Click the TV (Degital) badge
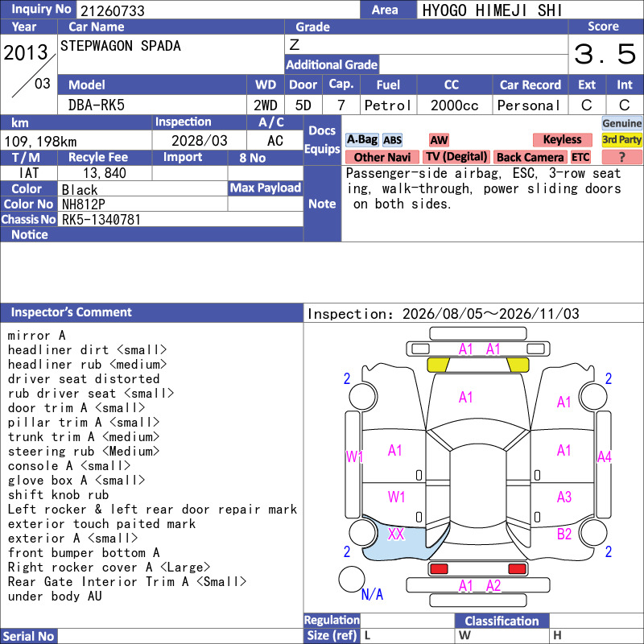The height and width of the screenshot is (644, 644). 456,157
